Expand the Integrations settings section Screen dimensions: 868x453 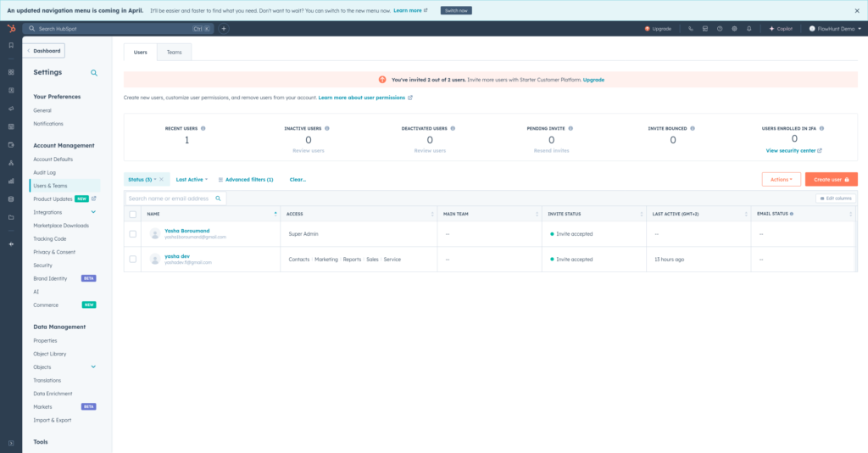click(93, 212)
